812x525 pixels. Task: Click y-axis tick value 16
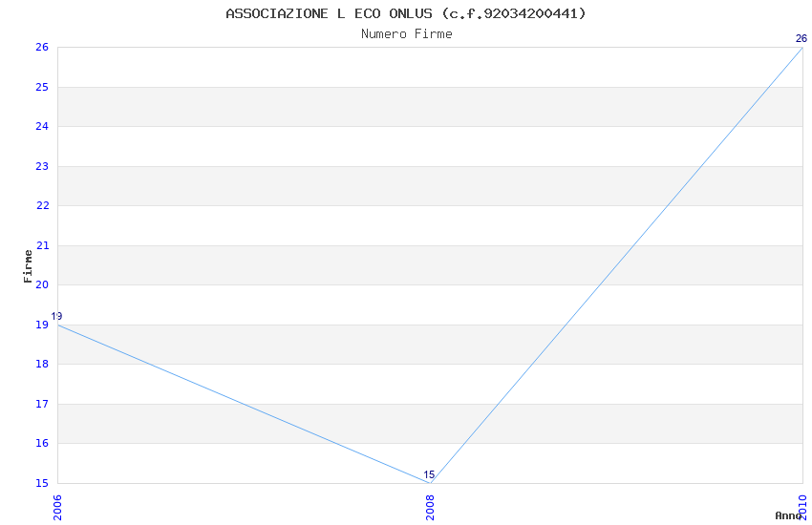(x=42, y=443)
